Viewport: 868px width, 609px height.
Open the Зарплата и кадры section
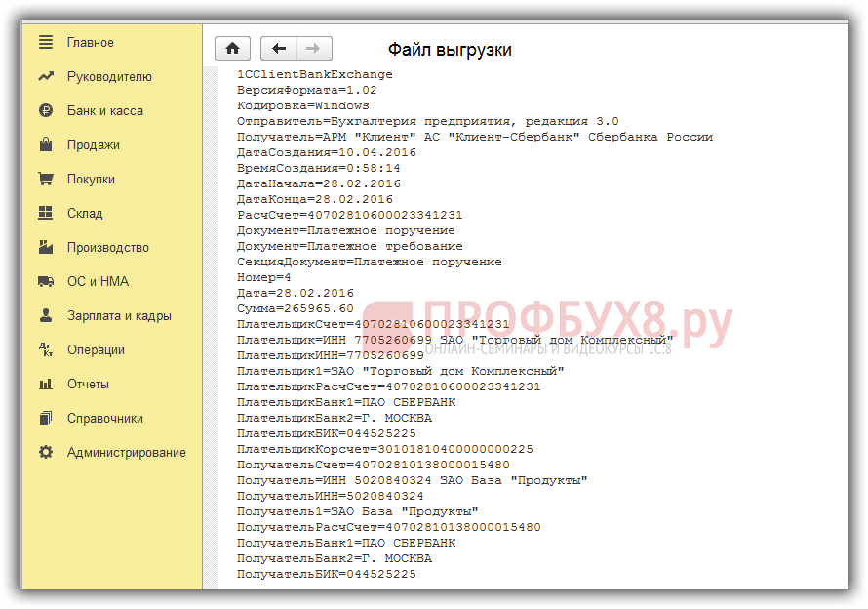click(119, 316)
